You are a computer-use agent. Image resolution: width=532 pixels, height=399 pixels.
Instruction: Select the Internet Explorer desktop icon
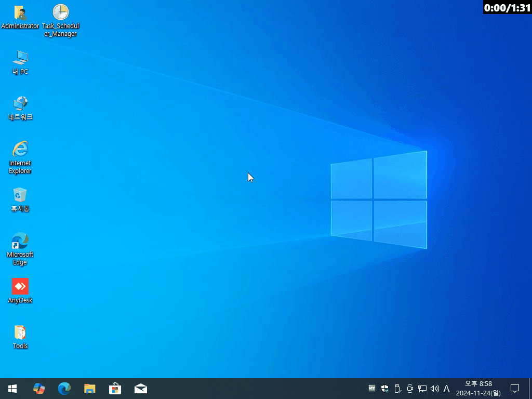[20, 157]
